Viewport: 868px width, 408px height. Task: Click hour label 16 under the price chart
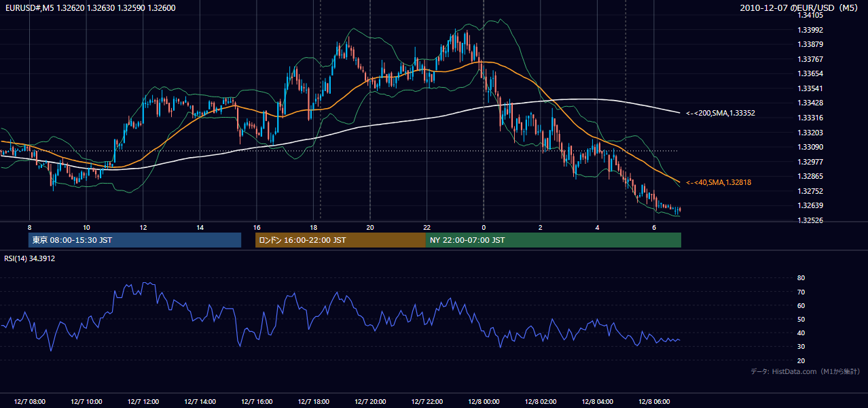(256, 227)
